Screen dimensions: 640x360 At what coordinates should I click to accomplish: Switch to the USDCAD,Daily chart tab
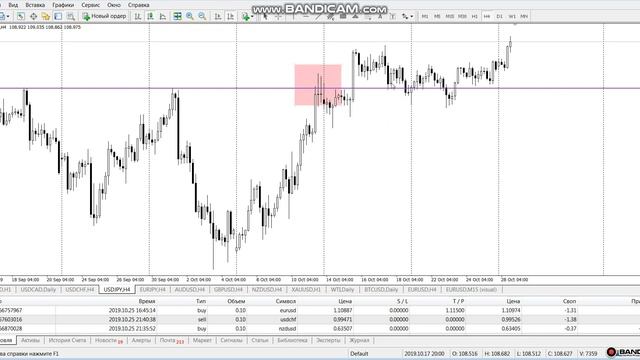tap(38, 289)
